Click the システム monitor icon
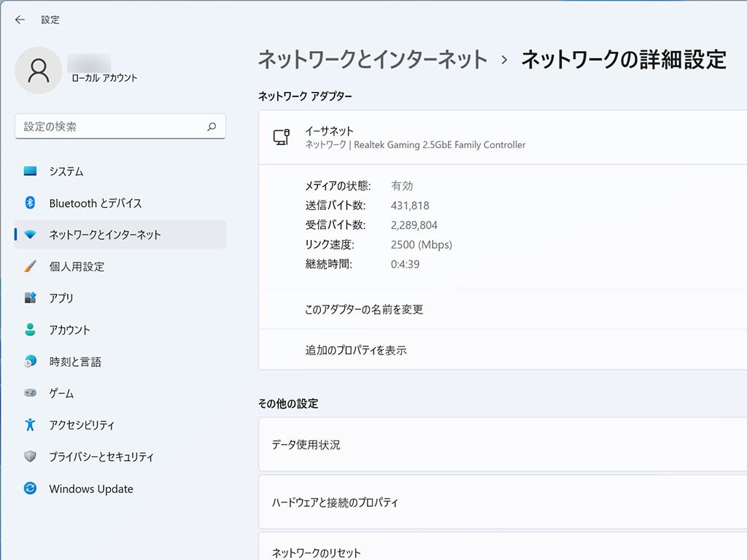Image resolution: width=747 pixels, height=560 pixels. [30, 171]
